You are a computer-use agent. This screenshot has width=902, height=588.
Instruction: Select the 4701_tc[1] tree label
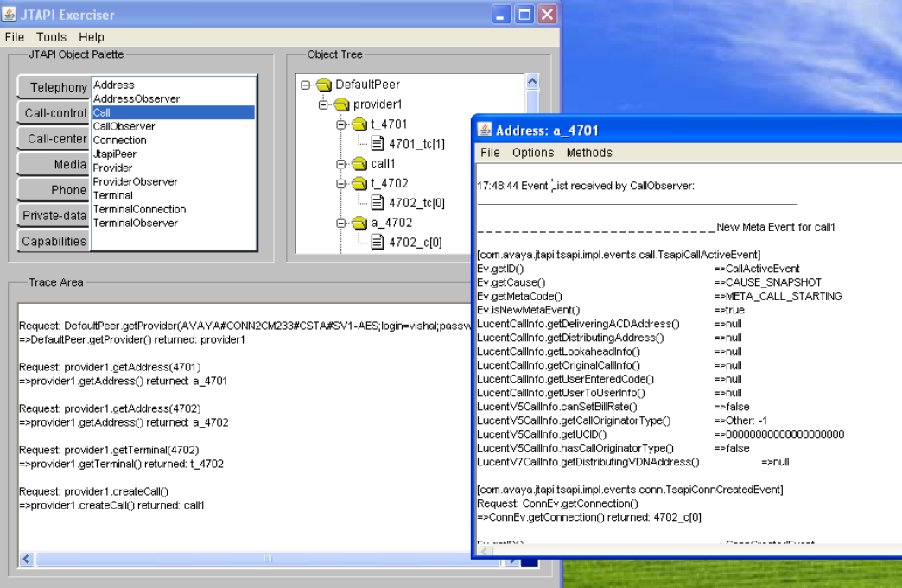point(416,143)
